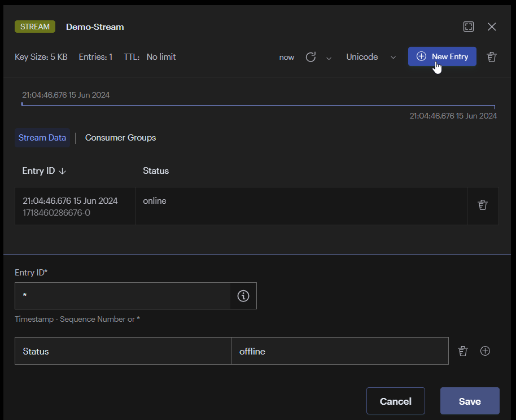Screen dimensions: 516x420
Task: Click the offline value input field
Action: point(339,351)
